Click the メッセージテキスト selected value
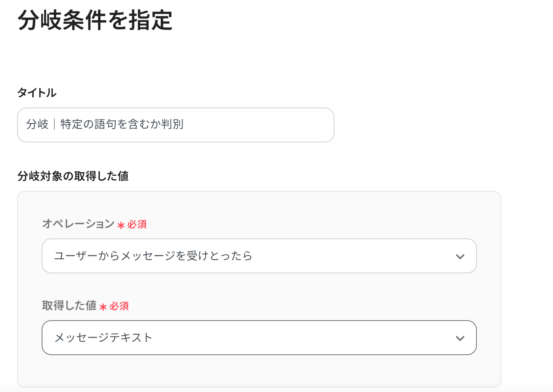553x392 pixels. (x=103, y=338)
